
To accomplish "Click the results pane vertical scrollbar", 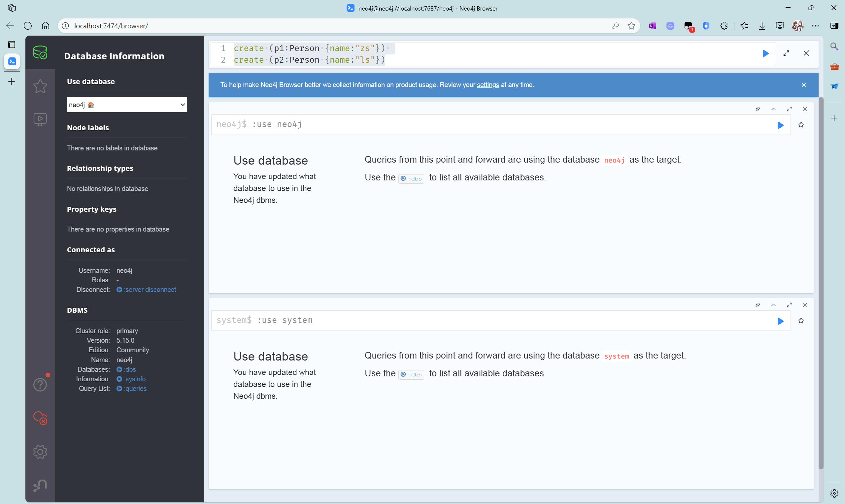I will (x=821, y=283).
